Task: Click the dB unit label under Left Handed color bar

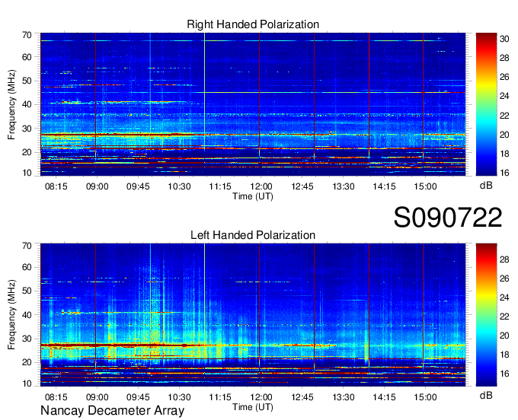Action: point(486,396)
